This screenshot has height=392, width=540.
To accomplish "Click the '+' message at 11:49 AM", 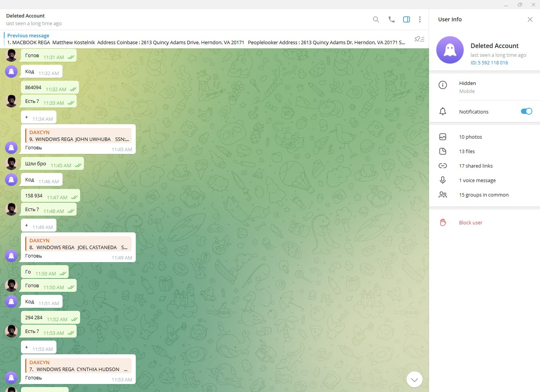I will [x=39, y=226].
